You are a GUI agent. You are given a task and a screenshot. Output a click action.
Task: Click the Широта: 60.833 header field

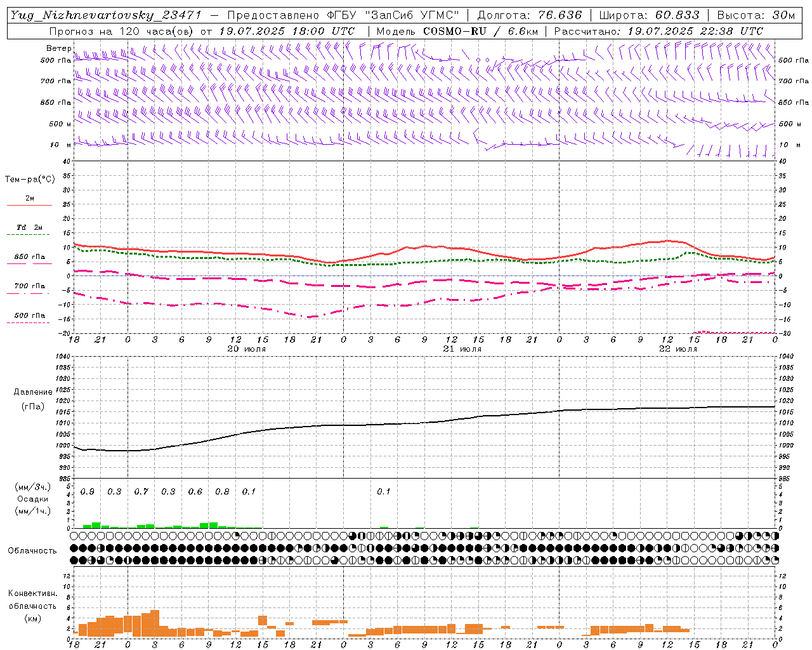point(649,15)
